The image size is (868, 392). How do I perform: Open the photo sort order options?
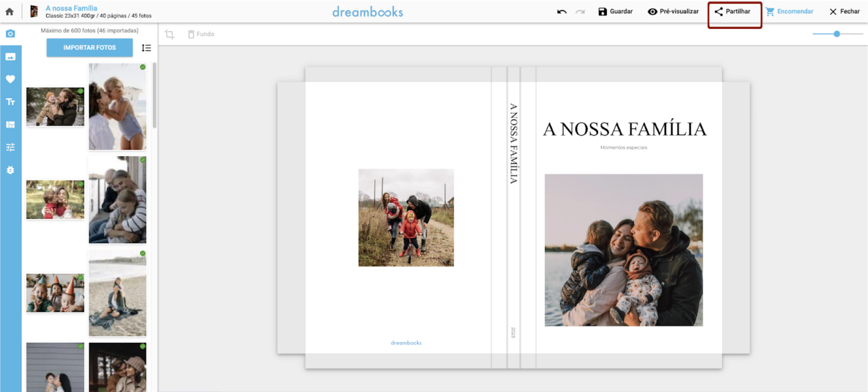pyautogui.click(x=146, y=48)
